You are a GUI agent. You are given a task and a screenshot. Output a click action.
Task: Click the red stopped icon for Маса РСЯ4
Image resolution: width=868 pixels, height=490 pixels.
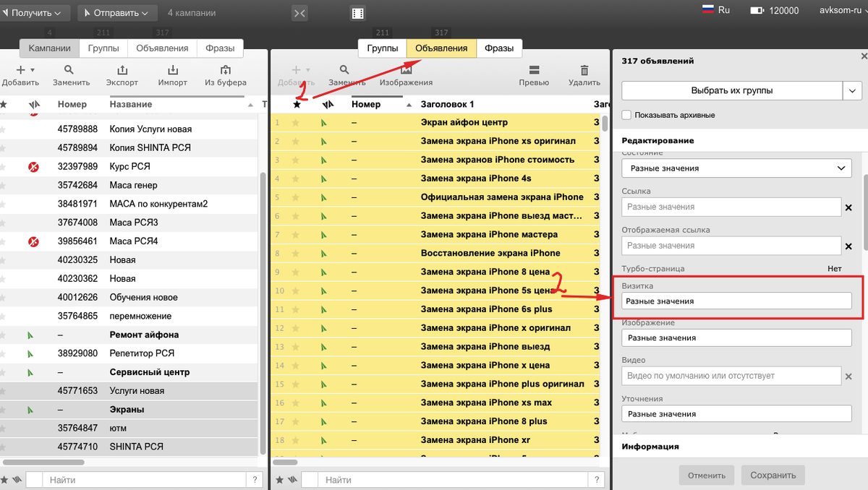(x=33, y=241)
